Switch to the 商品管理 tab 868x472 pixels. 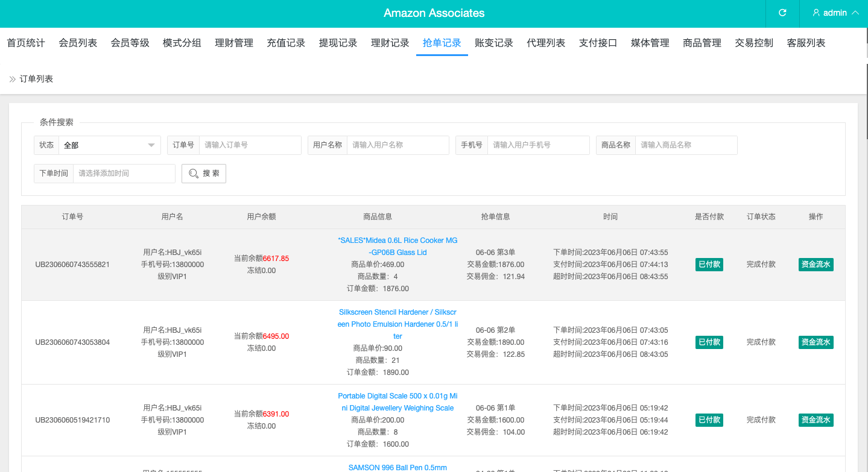[x=702, y=42]
